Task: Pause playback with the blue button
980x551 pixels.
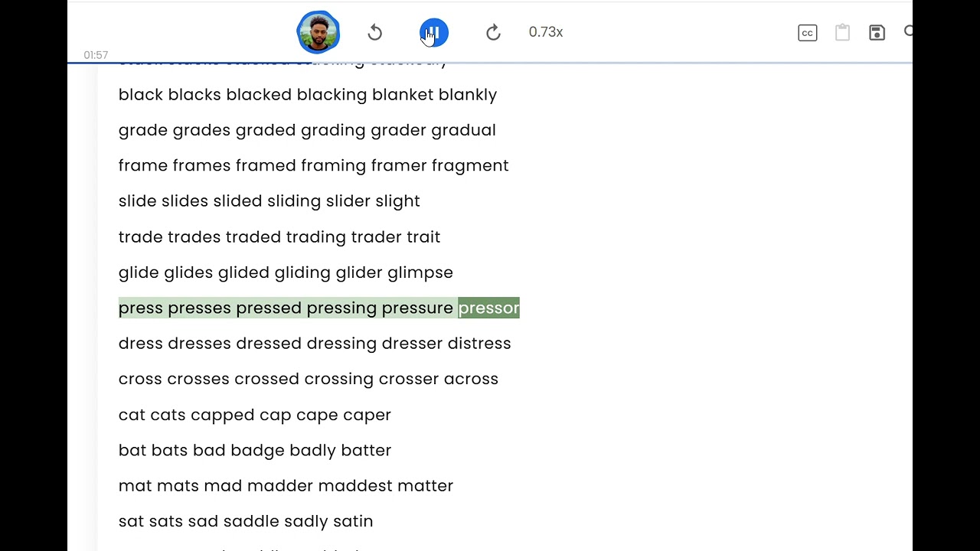Action: click(x=433, y=32)
